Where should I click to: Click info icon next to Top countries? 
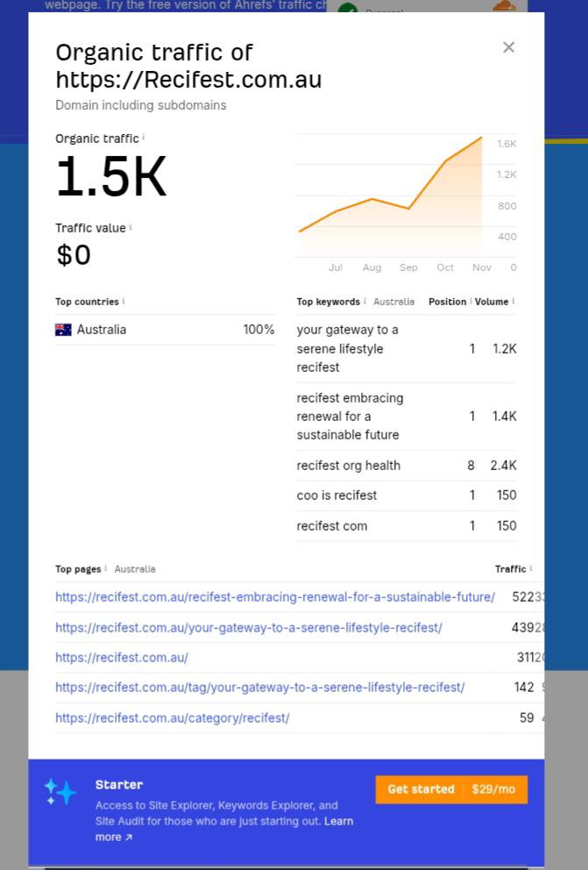tap(124, 301)
